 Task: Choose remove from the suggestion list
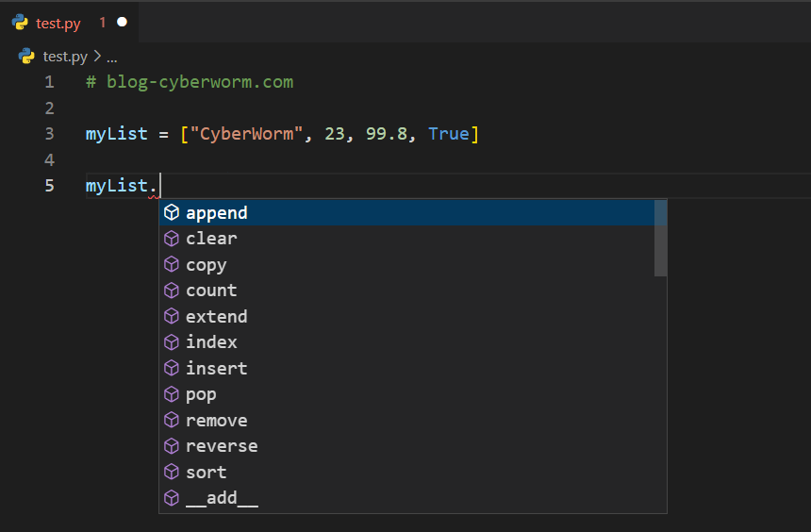point(217,421)
